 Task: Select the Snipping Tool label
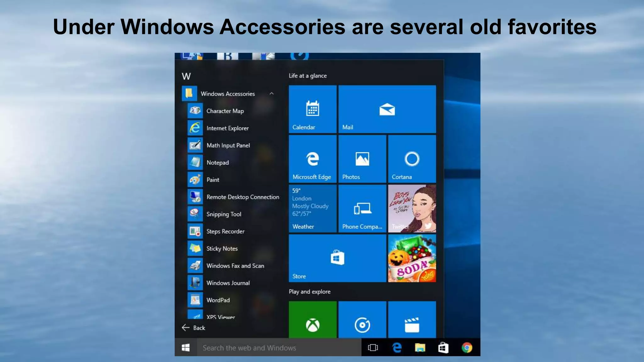click(224, 214)
